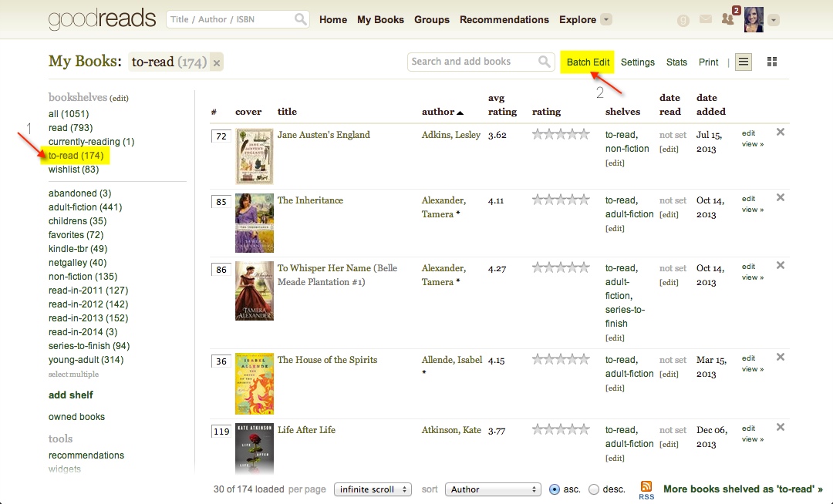
Task: Open the sort by Author dropdown
Action: coord(493,489)
